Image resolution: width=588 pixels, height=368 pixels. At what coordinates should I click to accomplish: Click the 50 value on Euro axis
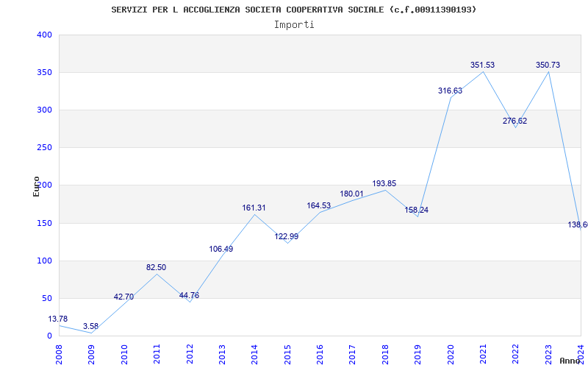(x=47, y=299)
